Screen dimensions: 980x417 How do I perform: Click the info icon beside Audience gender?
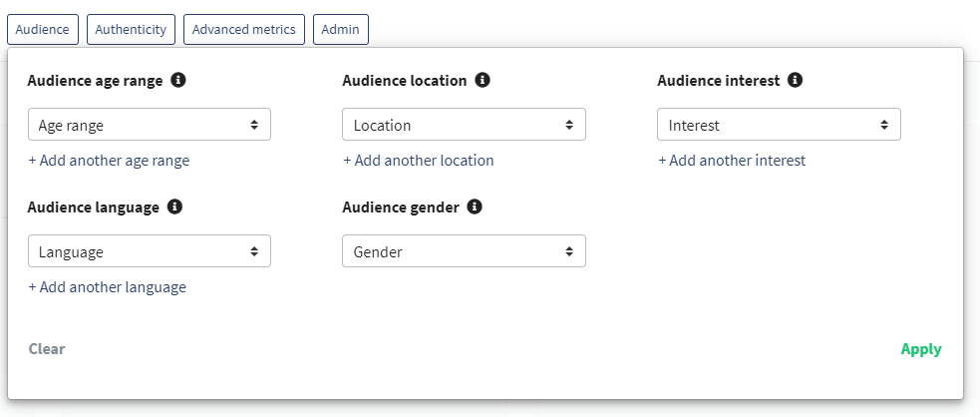(x=475, y=208)
